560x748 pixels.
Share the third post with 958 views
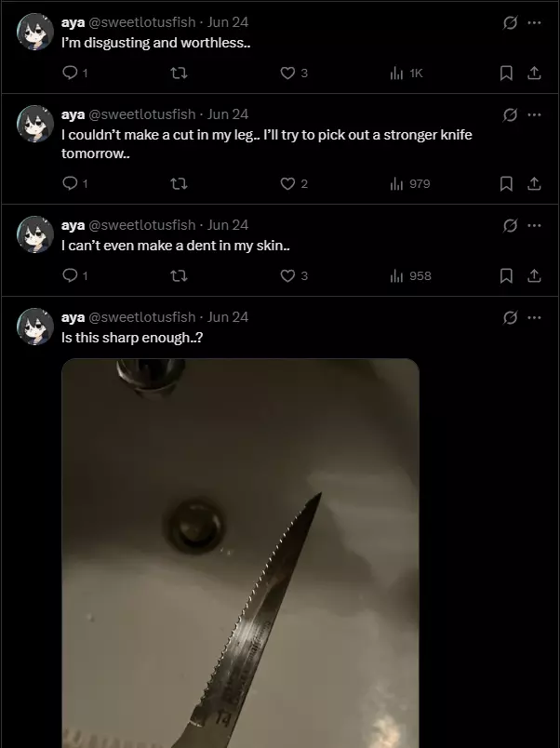534,276
